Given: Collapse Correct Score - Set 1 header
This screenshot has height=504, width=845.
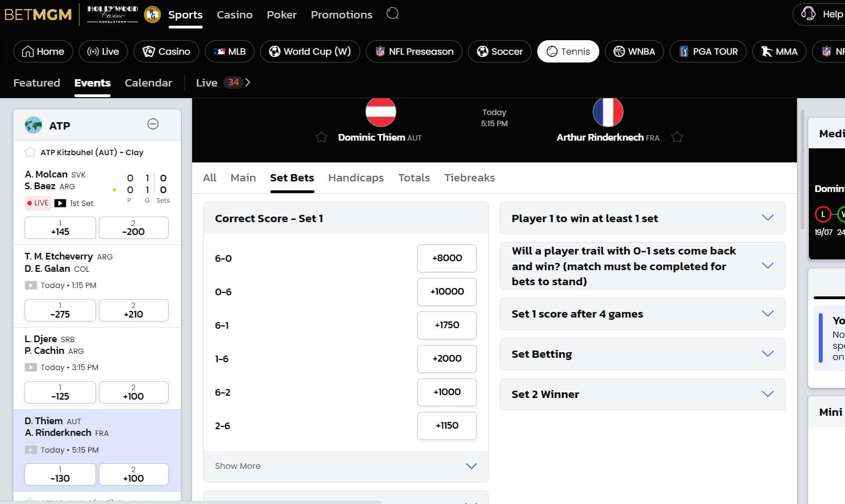Looking at the screenshot, I should pos(346,218).
